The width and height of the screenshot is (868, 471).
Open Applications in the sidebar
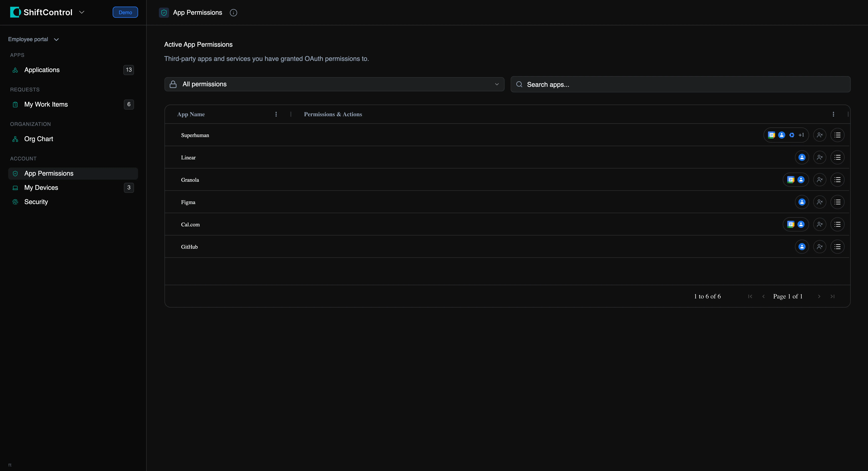[73, 70]
